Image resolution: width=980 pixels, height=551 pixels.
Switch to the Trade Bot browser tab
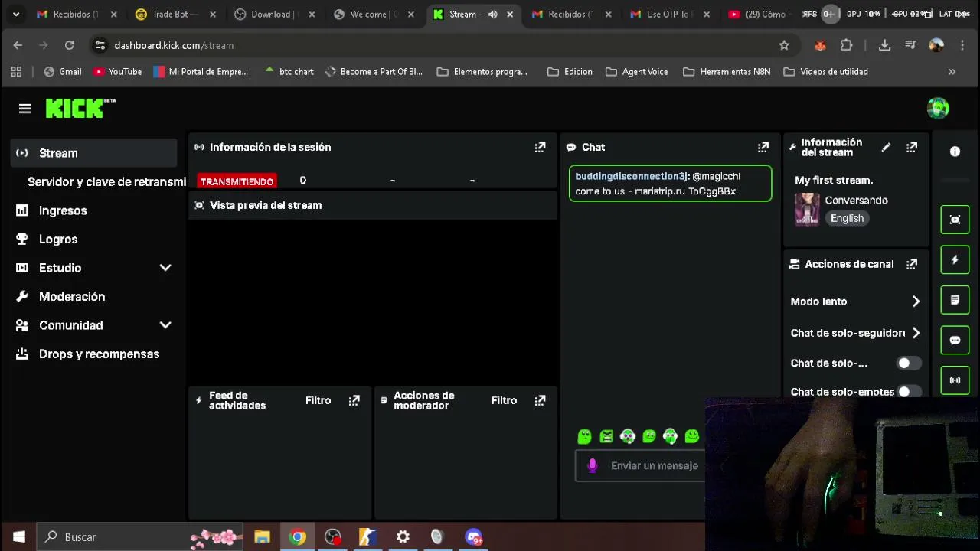pos(175,14)
